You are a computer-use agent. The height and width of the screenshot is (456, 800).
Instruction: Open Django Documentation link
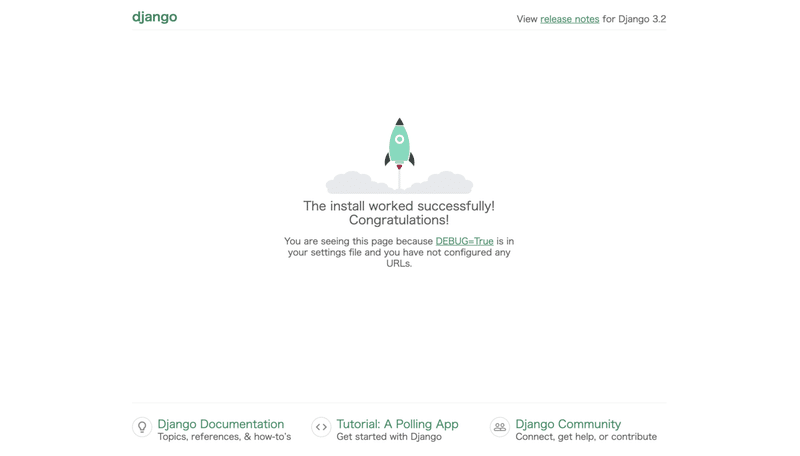coord(220,424)
